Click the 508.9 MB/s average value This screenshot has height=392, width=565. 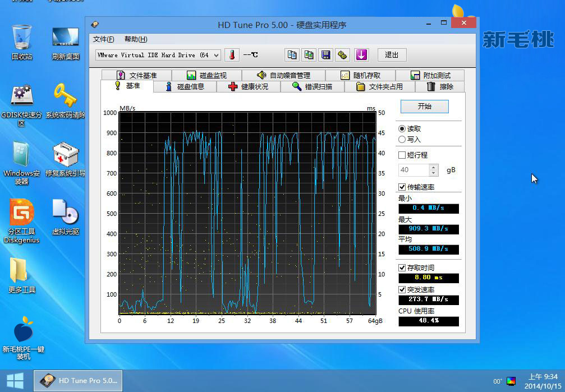click(x=429, y=249)
